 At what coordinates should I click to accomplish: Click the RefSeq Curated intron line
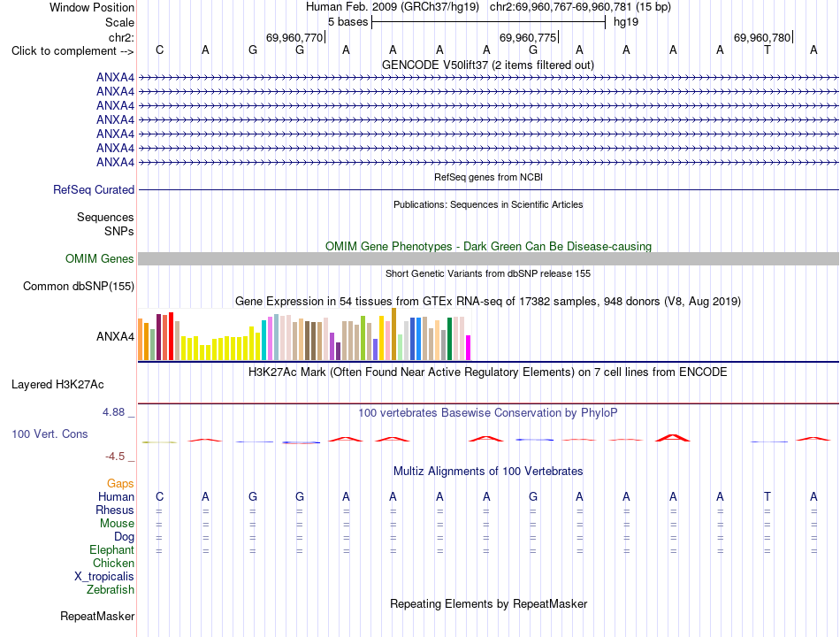pyautogui.click(x=488, y=190)
